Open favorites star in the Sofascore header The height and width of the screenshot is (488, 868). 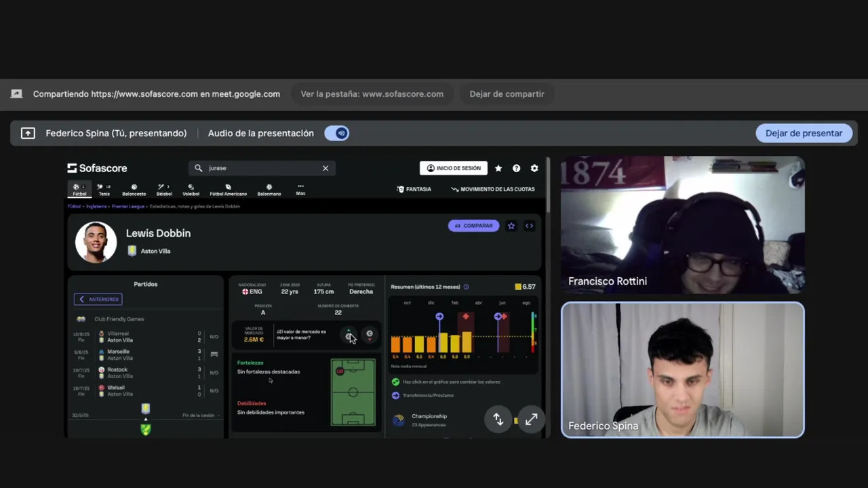point(498,168)
